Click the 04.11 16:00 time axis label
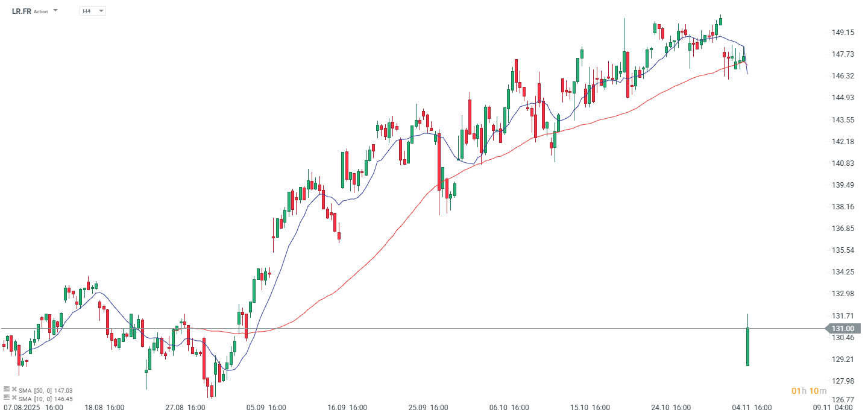This screenshot has width=868, height=418. (x=752, y=408)
